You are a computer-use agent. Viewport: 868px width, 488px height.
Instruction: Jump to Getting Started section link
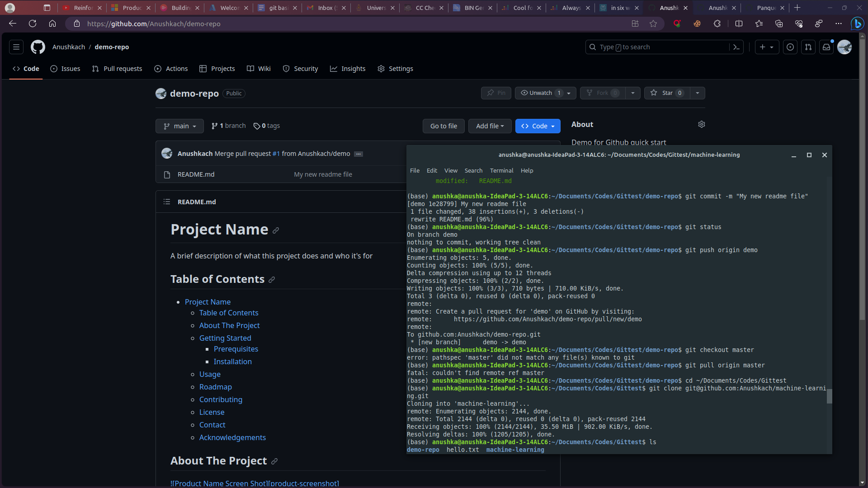[225, 338]
